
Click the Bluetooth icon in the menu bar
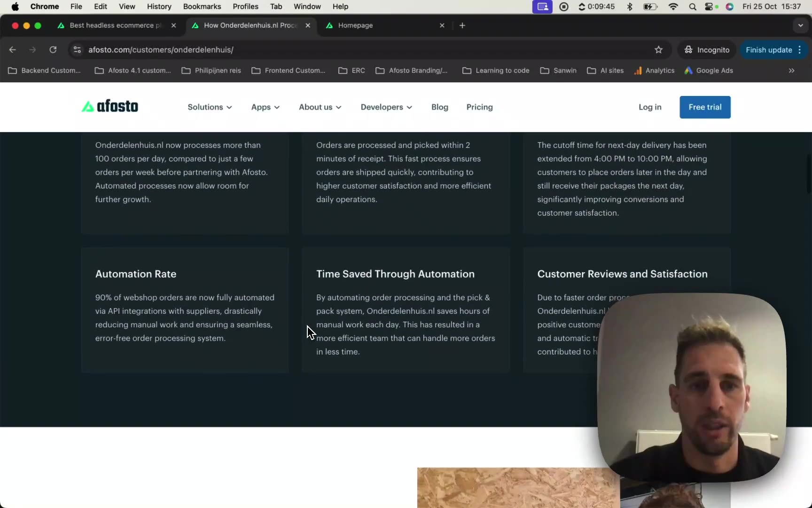coord(630,7)
